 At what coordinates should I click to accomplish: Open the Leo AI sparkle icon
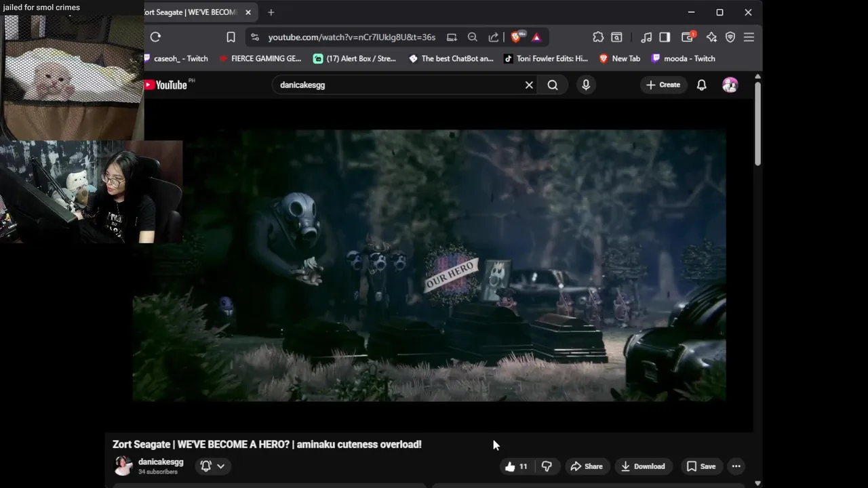pos(711,37)
